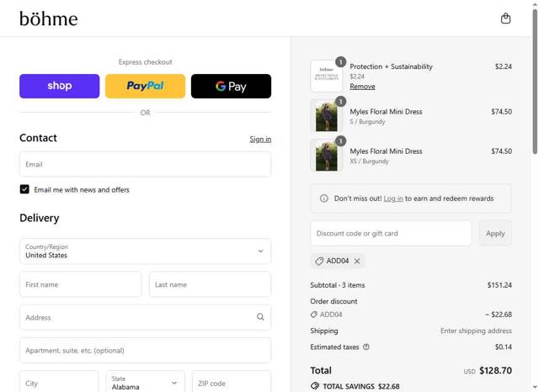
Task: Focus the Last name field
Action: [x=210, y=284]
